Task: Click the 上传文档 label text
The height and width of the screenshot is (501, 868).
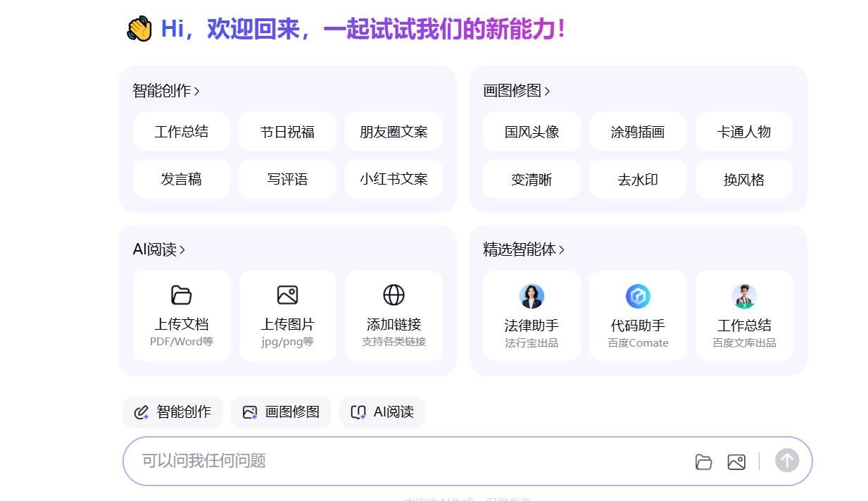Action: 182,324
